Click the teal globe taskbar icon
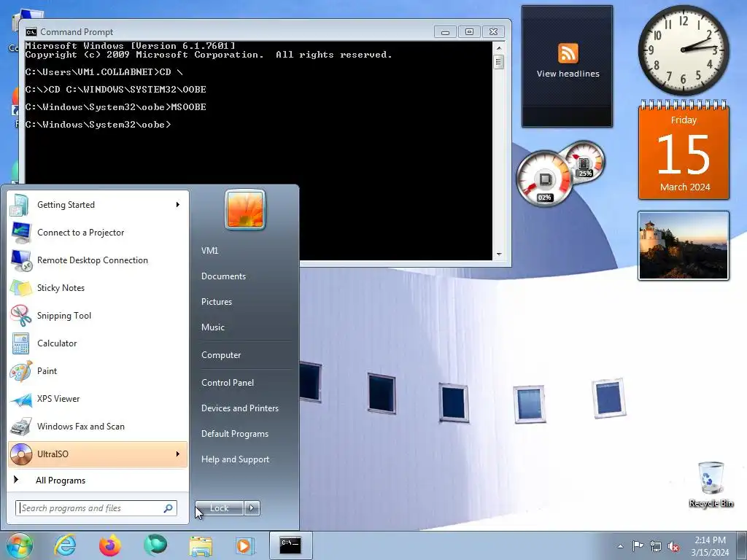Screen dimensions: 747x560 tap(155, 545)
